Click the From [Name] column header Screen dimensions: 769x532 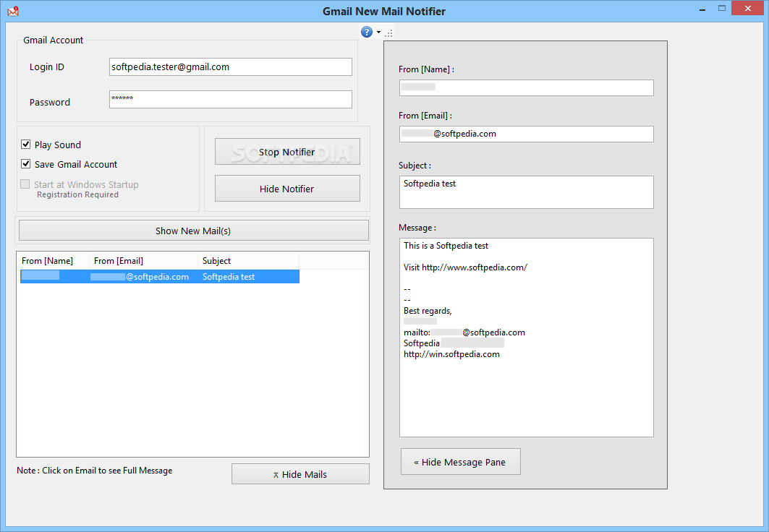(x=53, y=261)
